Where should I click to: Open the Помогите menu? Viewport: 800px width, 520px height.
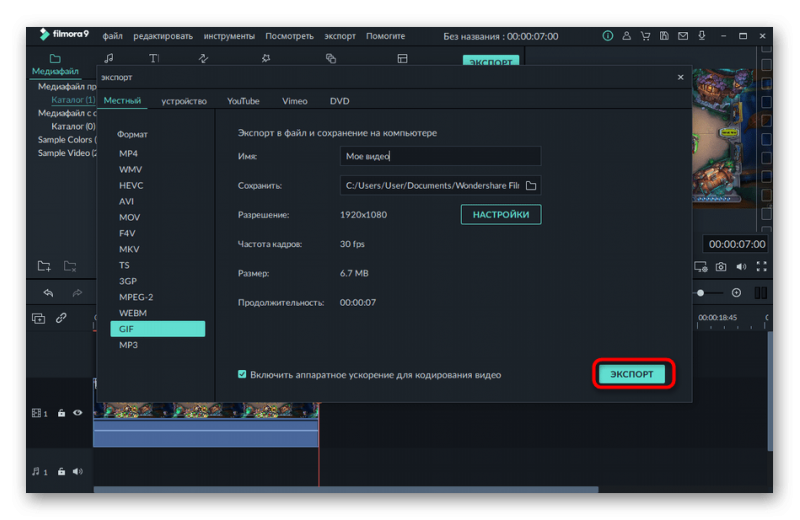[x=385, y=36]
